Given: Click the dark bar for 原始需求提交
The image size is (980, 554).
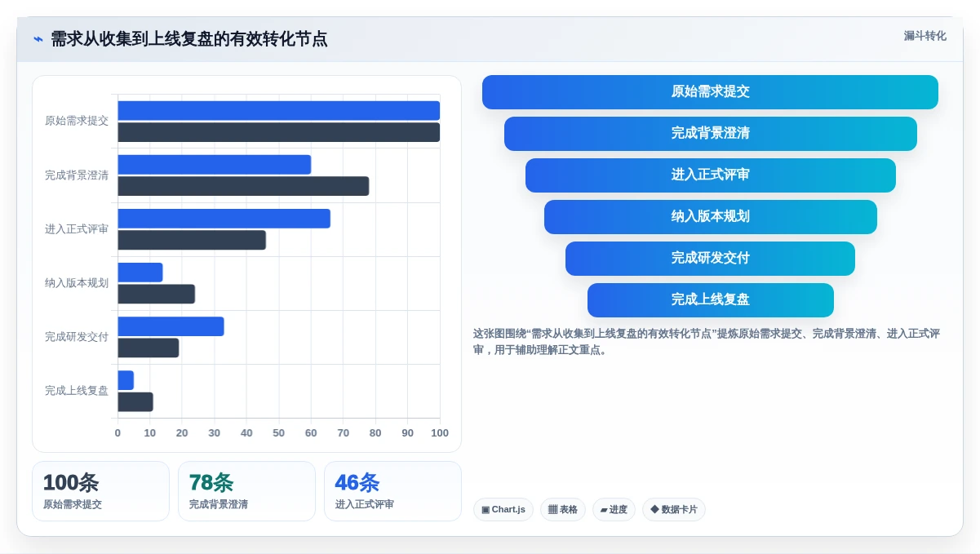Looking at the screenshot, I should point(279,132).
